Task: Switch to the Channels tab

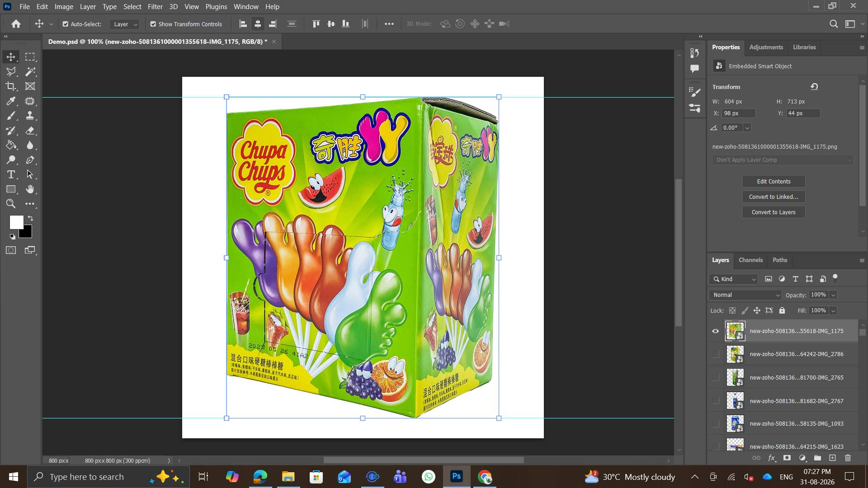Action: pyautogui.click(x=750, y=260)
